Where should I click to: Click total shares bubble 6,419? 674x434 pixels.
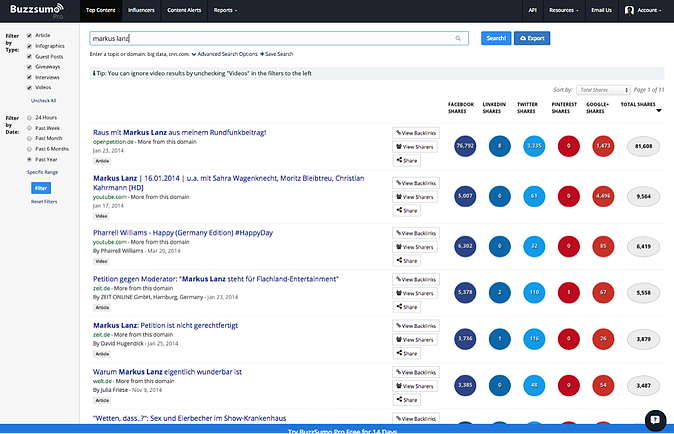pyautogui.click(x=643, y=247)
